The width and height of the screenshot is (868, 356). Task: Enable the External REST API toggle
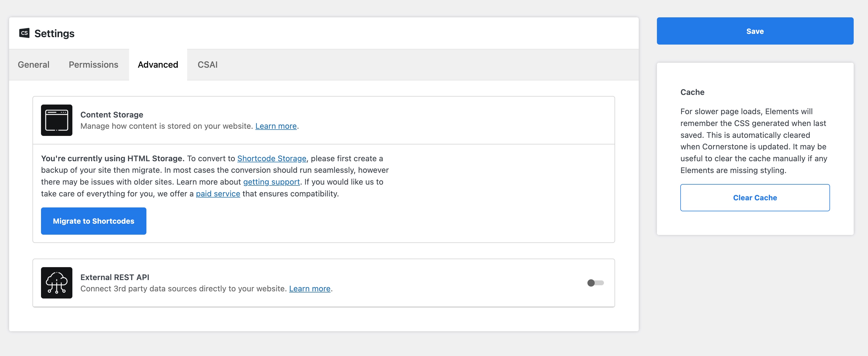[x=595, y=283]
